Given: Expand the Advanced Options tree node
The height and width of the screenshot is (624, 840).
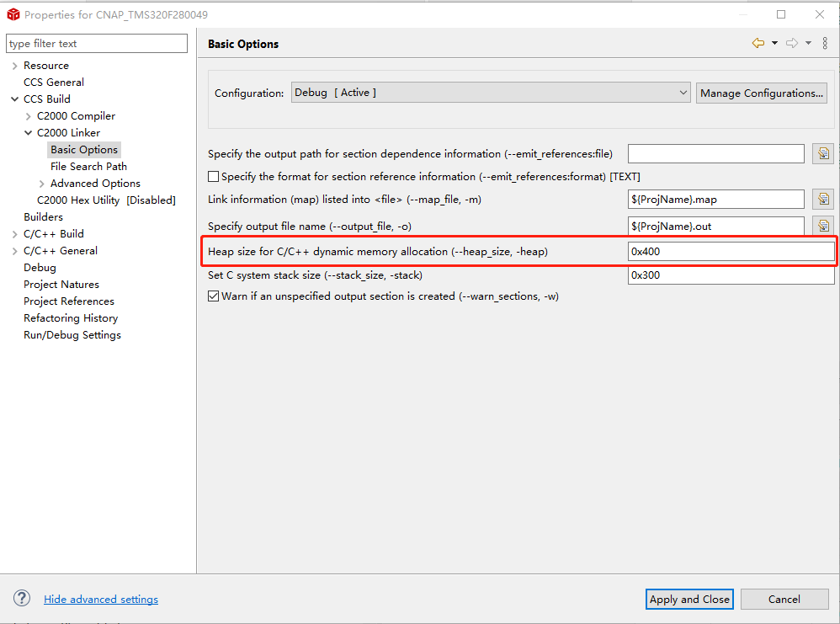Looking at the screenshot, I should pos(42,184).
